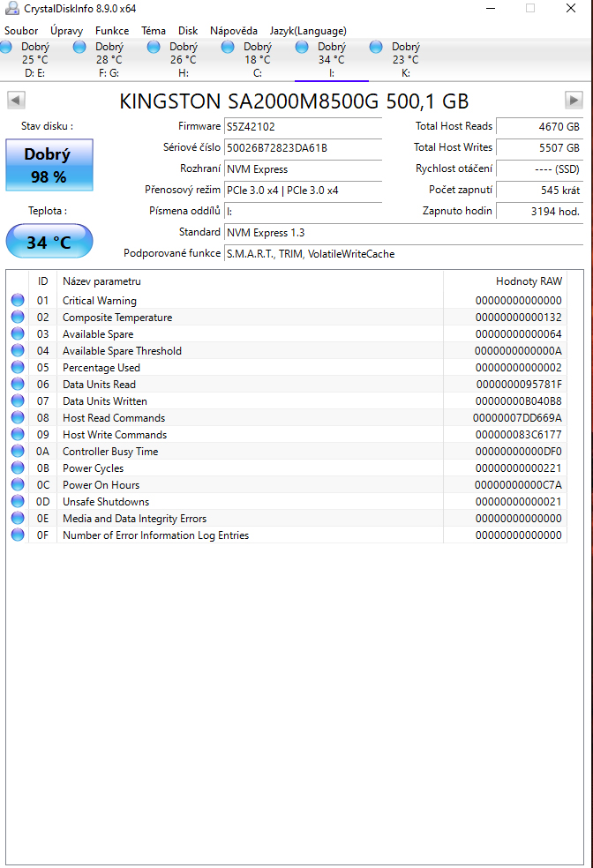Viewport: 593px width, 868px height.
Task: Click the Podporované funkce field
Action: (403, 254)
